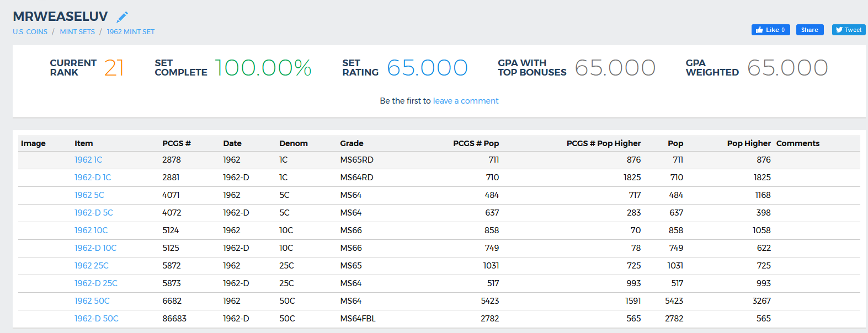The width and height of the screenshot is (868, 333).
Task: Open the 1962-D 1C item link
Action: pyautogui.click(x=93, y=178)
